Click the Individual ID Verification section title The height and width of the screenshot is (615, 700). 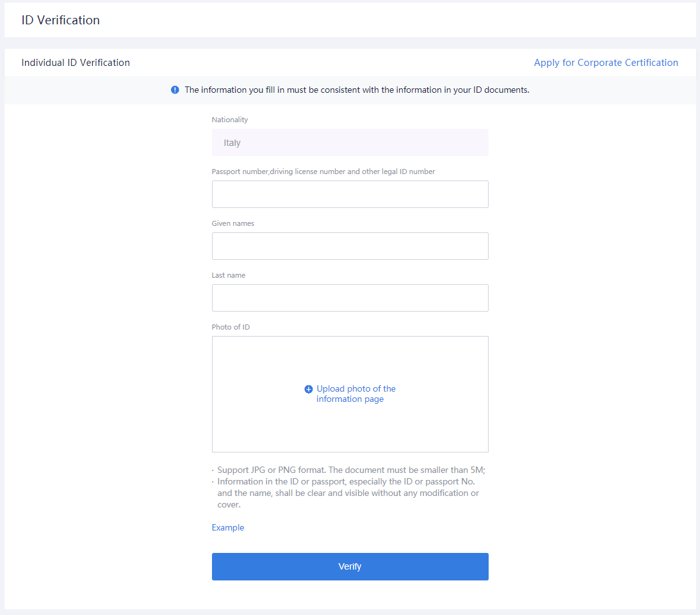click(x=76, y=63)
